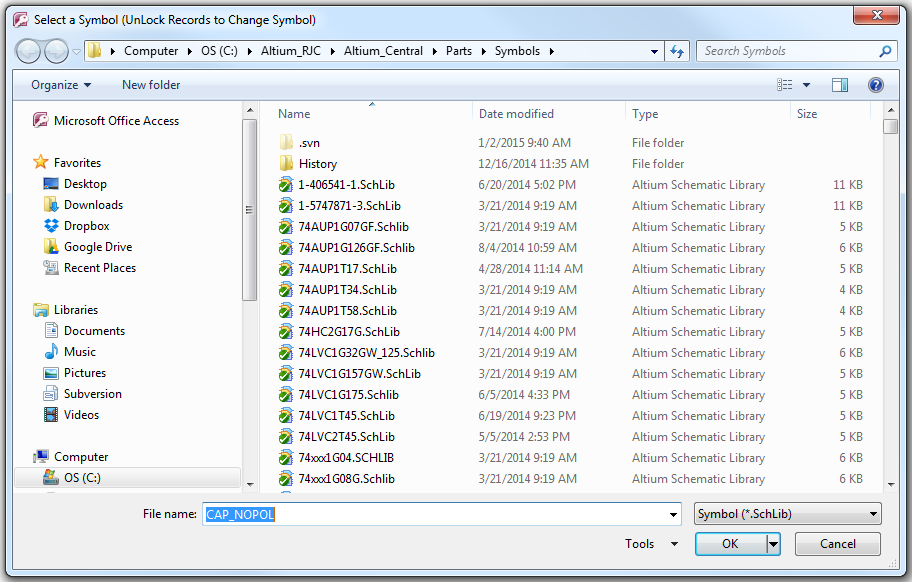This screenshot has width=912, height=582.
Task: Open the recent pages arrow beside Forward
Action: tap(76, 52)
